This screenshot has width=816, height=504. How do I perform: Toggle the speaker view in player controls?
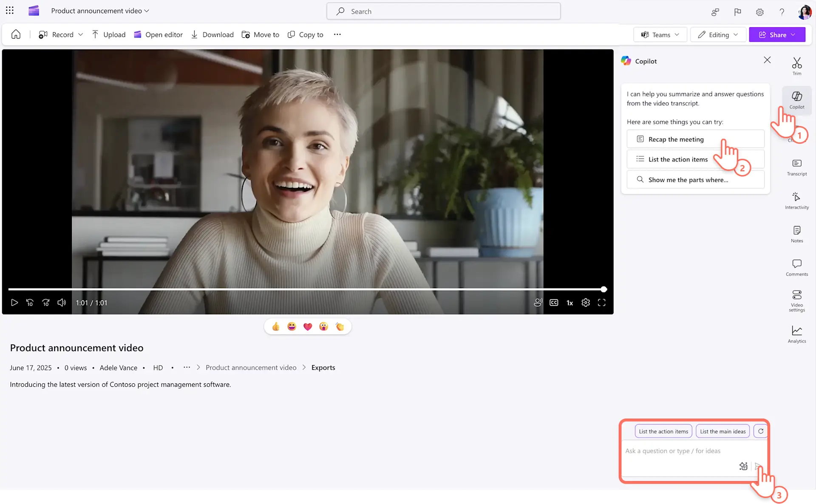(538, 303)
